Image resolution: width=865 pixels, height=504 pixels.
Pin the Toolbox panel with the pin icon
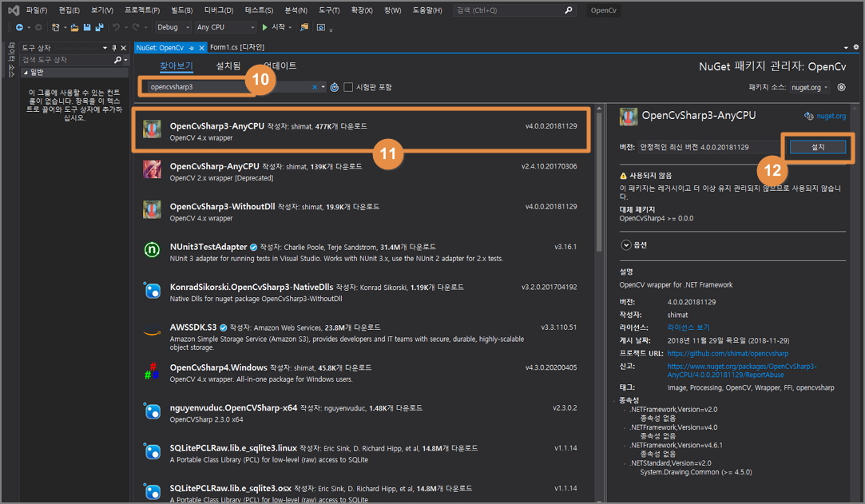click(114, 48)
